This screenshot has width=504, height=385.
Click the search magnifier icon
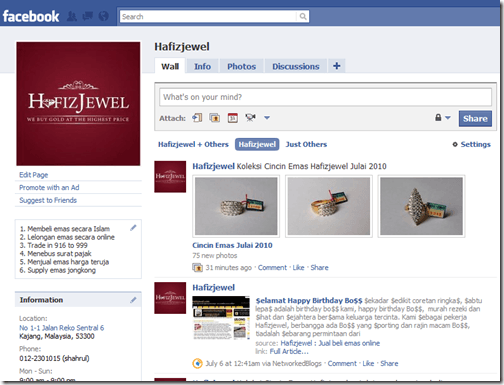coord(303,16)
